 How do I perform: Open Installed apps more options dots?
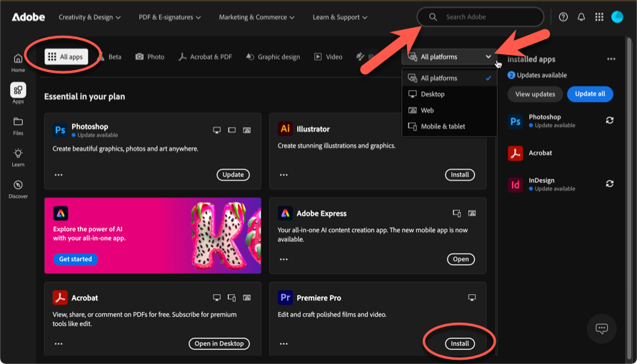click(x=611, y=59)
